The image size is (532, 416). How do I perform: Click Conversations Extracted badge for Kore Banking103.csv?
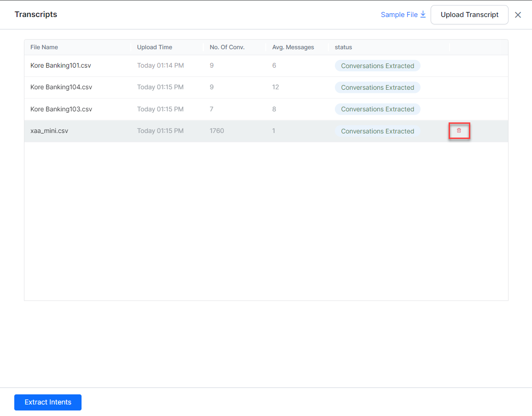click(377, 109)
